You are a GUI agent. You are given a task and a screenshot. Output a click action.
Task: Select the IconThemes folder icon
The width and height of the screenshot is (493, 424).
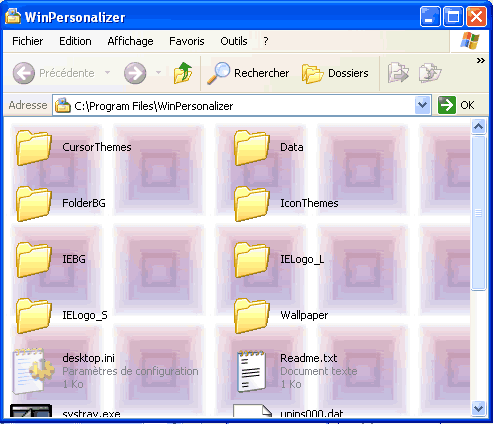252,204
